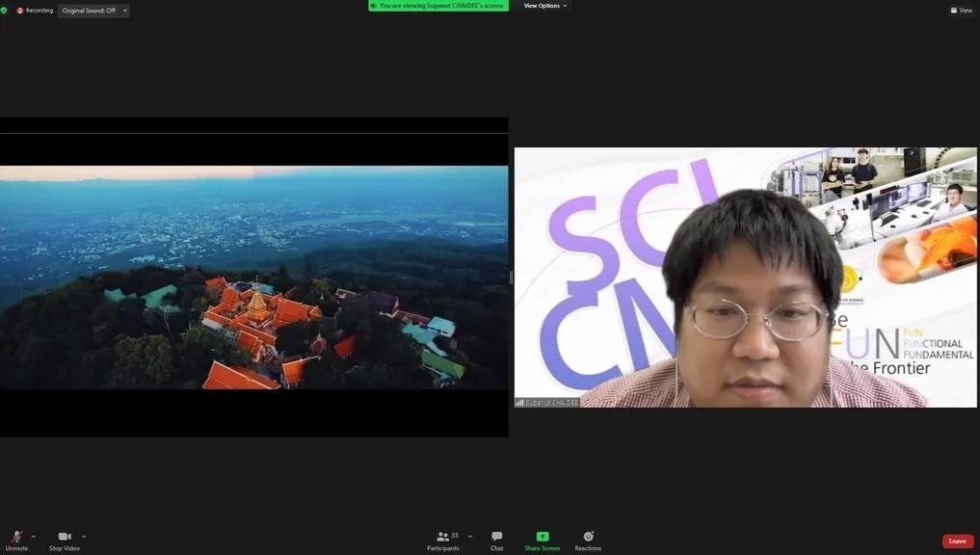Toggle the Original Sound: Off button
The width and height of the screenshot is (980, 555).
[x=89, y=11]
